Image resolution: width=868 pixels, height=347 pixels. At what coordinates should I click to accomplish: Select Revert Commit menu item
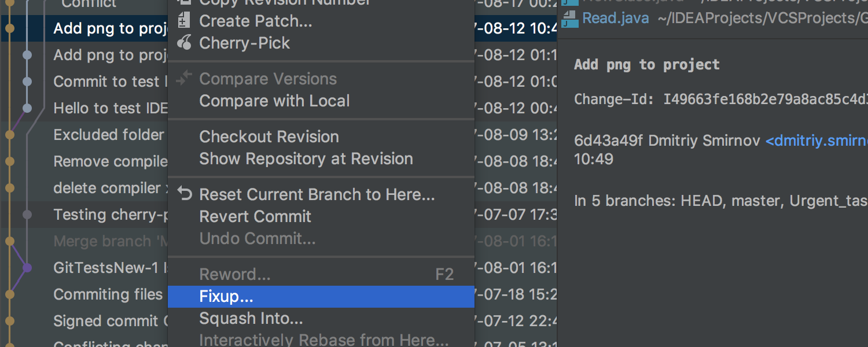click(x=255, y=217)
